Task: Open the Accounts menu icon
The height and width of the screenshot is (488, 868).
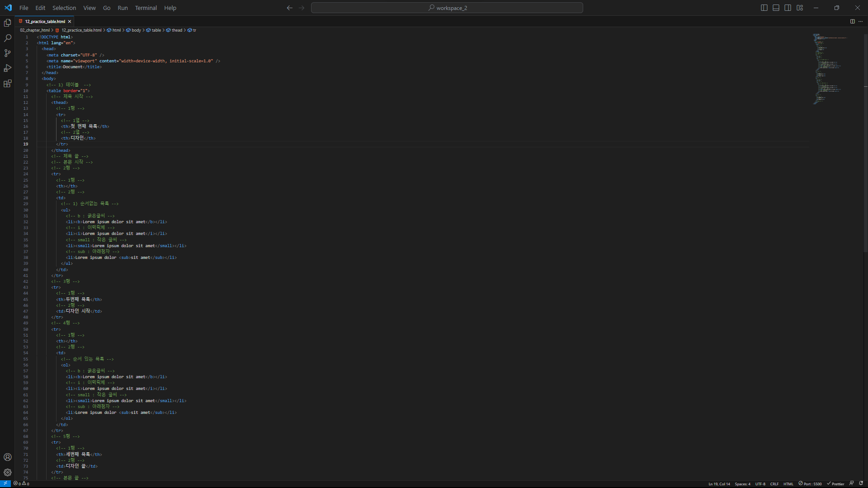Action: pyautogui.click(x=8, y=457)
